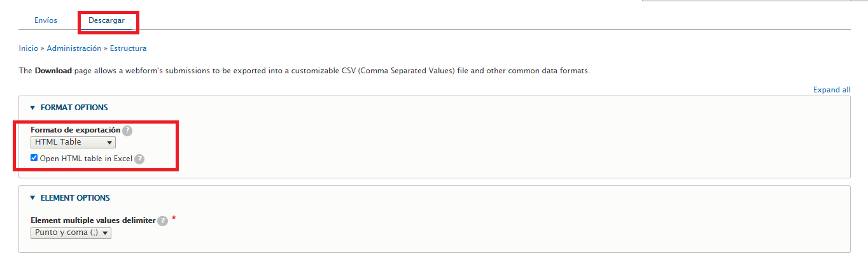Viewport: 868px width, 258px height.
Task: Switch to the Envíos tab
Action: 46,20
